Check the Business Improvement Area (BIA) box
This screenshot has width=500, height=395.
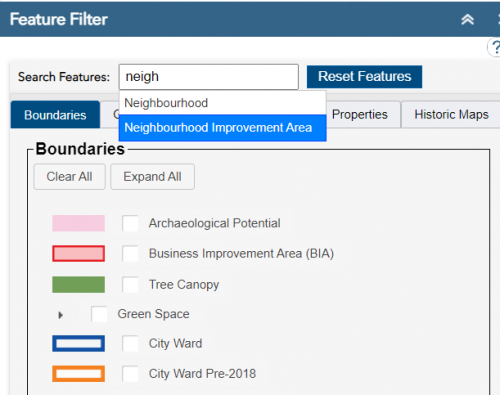130,253
